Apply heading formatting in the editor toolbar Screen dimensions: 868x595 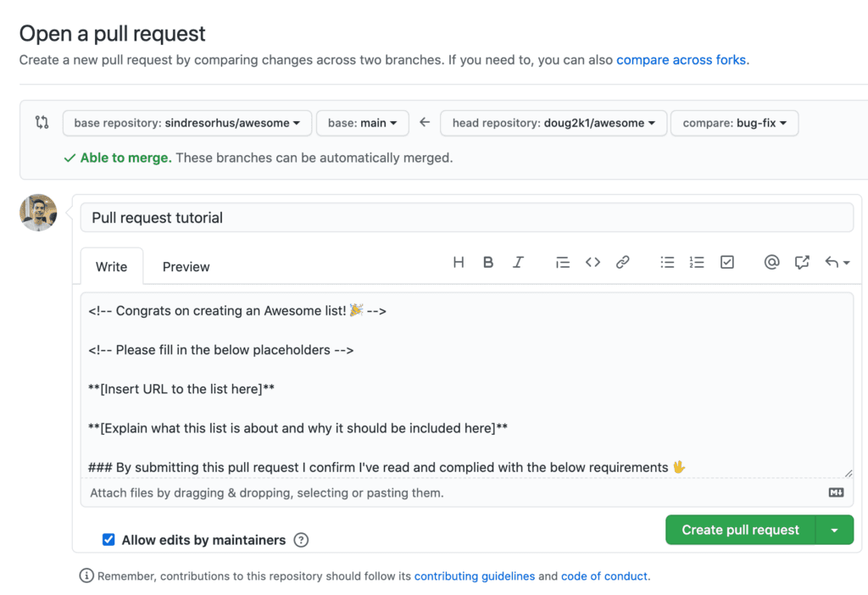pyautogui.click(x=459, y=262)
